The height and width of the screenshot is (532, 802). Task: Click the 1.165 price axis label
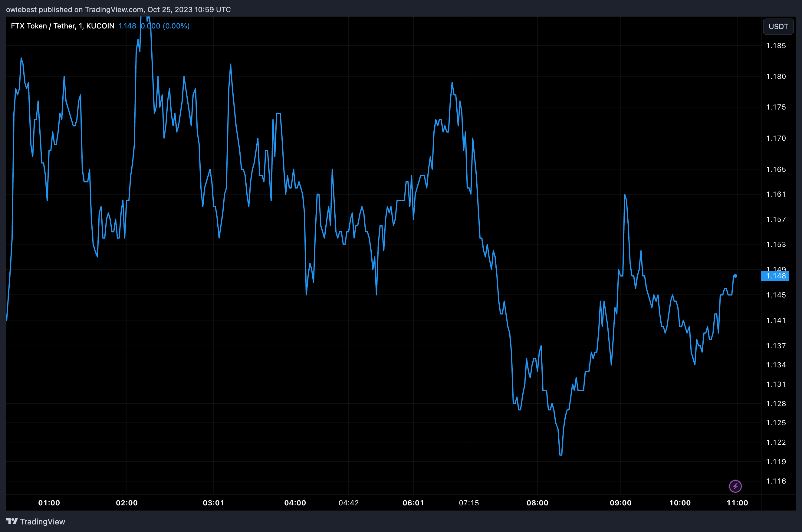click(776, 169)
